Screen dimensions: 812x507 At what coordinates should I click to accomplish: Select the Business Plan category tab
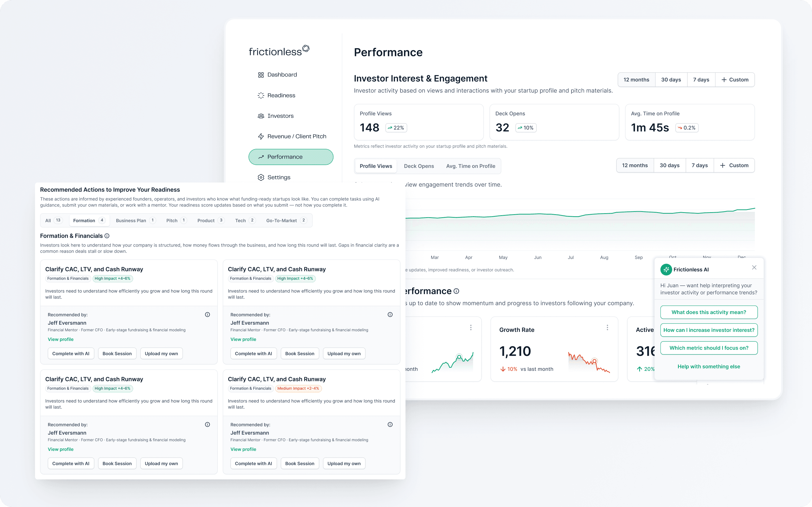[131, 221]
